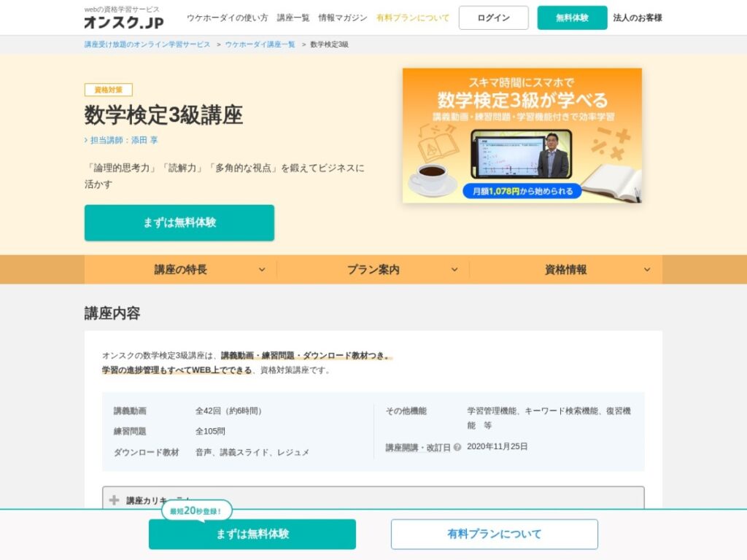Click the large まずは無料体験 button in hero

179,223
